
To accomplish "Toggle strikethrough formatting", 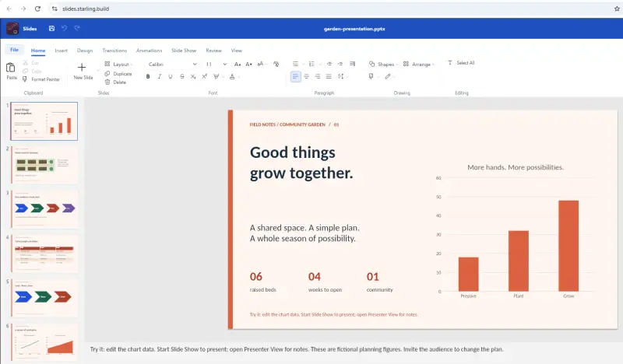I will point(182,76).
